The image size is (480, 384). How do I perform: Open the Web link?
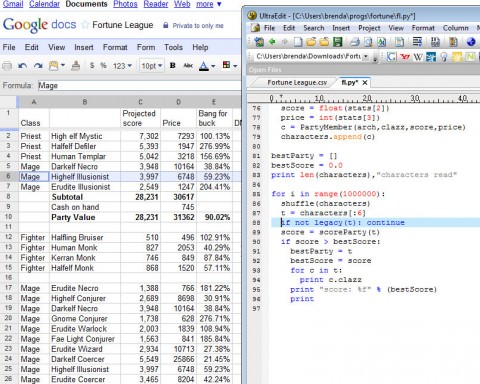(x=182, y=4)
